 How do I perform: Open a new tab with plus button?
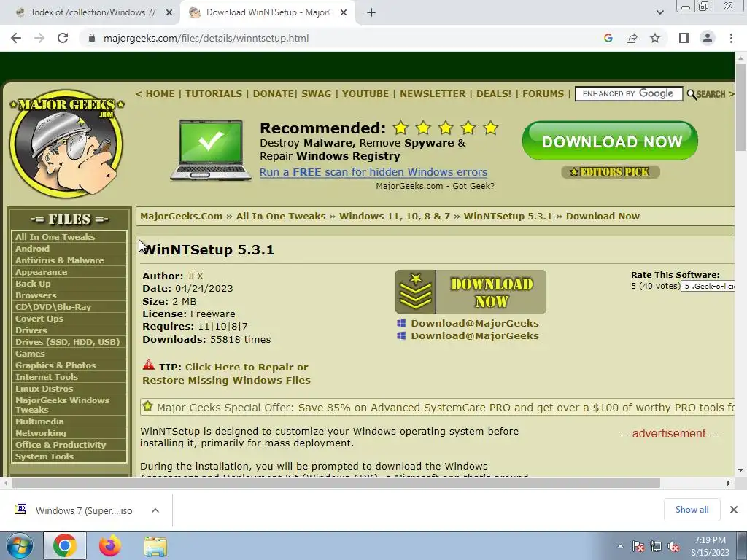click(371, 12)
